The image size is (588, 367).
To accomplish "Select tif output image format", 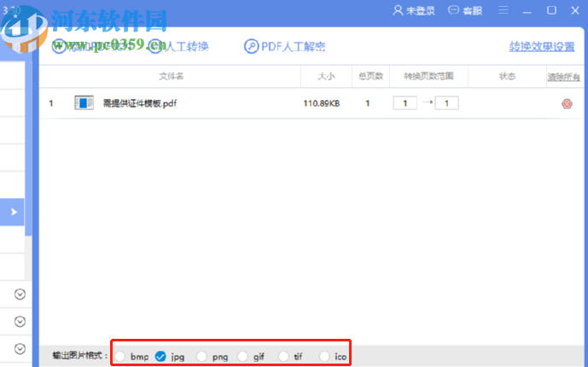I will (283, 356).
